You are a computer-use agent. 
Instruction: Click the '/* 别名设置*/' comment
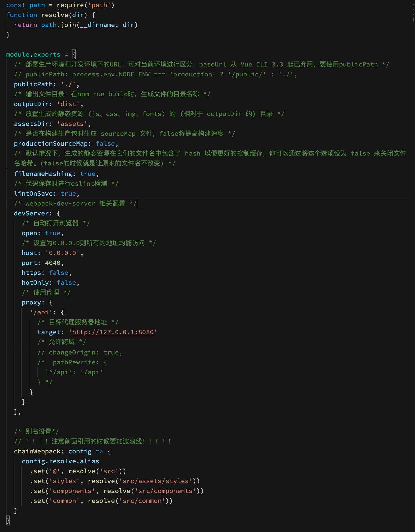coord(37,431)
